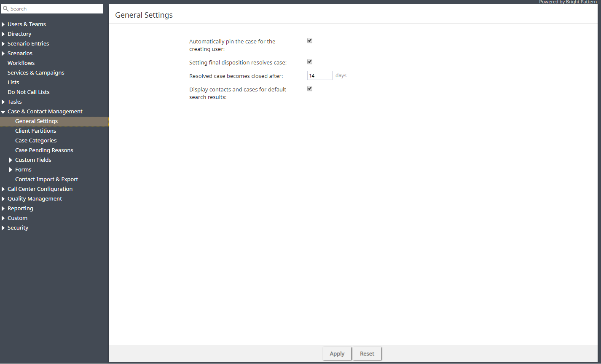Open the Custom Fields item
The width and height of the screenshot is (601, 364).
(x=33, y=160)
